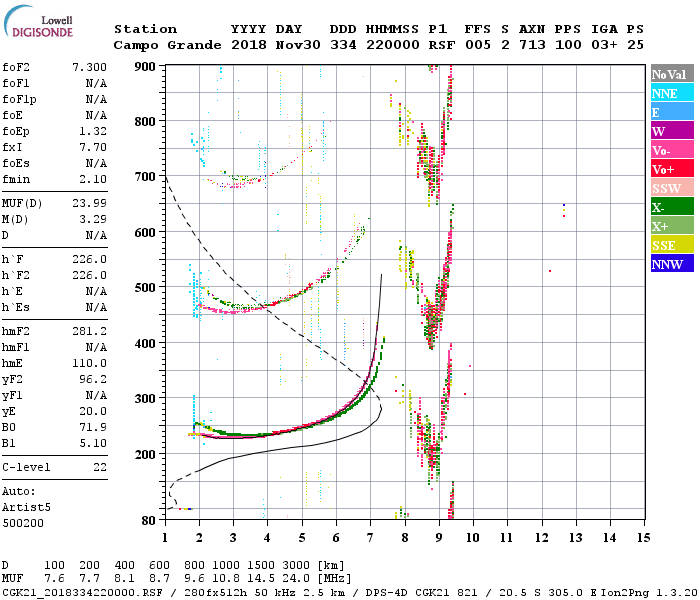Click the Artist5 auto-scaling label
700x600 pixels.
26,508
